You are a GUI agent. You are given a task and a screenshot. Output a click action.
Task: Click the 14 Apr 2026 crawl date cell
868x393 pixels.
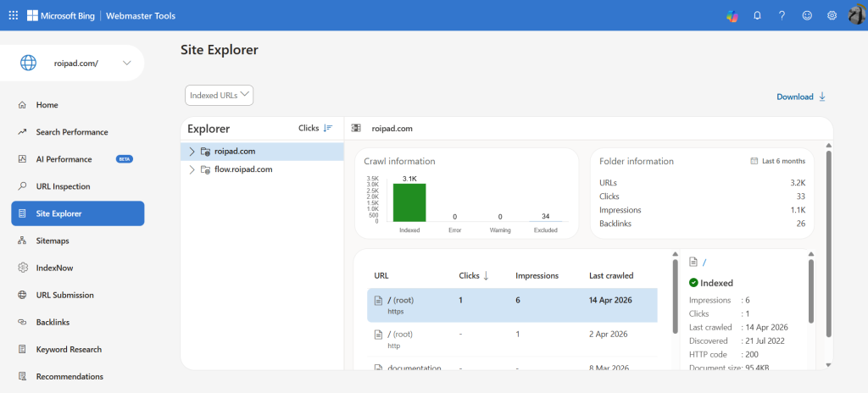pyautogui.click(x=610, y=301)
